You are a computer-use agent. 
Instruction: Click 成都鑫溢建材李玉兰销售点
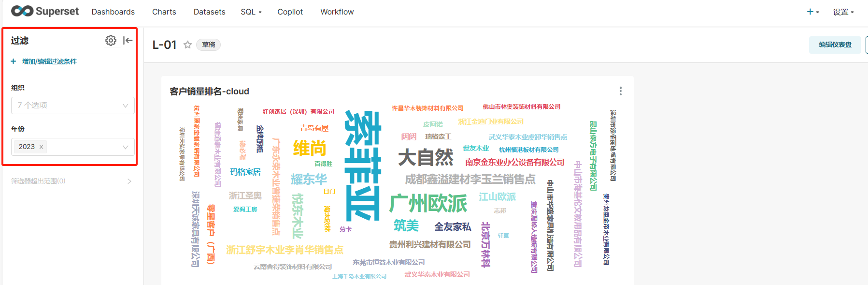pyautogui.click(x=470, y=180)
